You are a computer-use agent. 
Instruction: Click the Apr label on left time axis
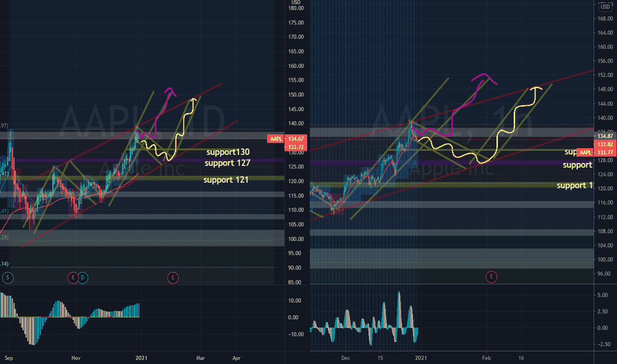pyautogui.click(x=236, y=358)
